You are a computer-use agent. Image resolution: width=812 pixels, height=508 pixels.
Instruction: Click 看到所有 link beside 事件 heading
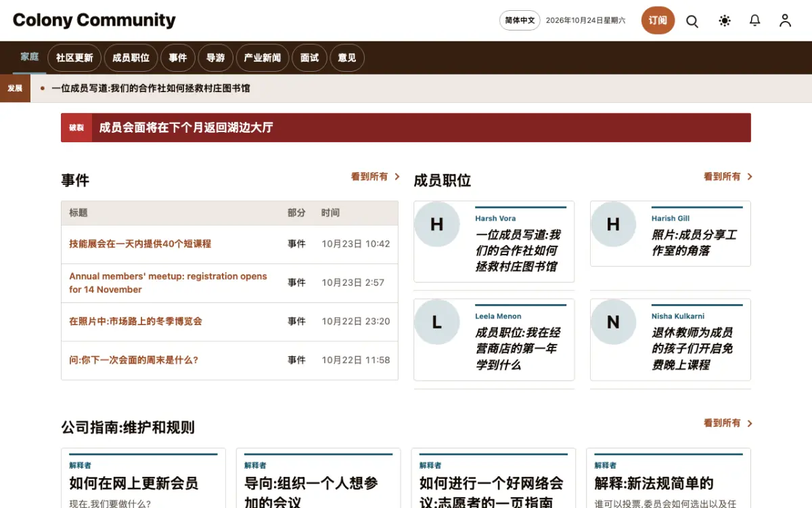[x=369, y=177]
